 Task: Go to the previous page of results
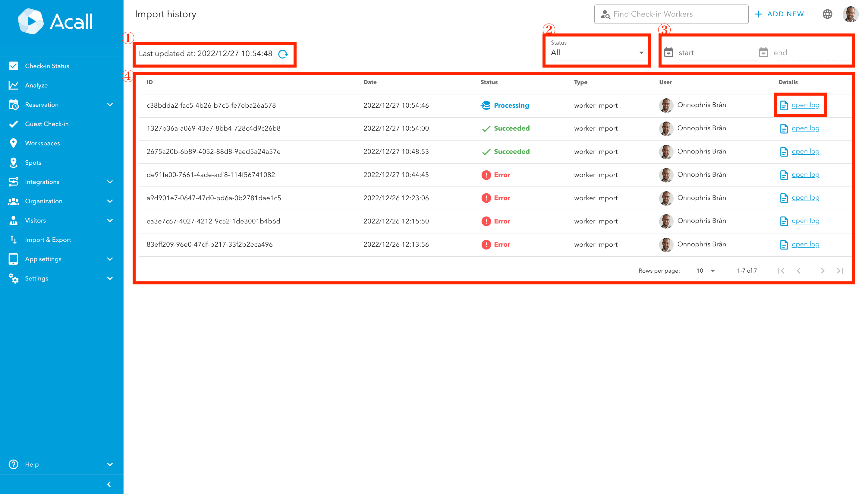click(798, 271)
